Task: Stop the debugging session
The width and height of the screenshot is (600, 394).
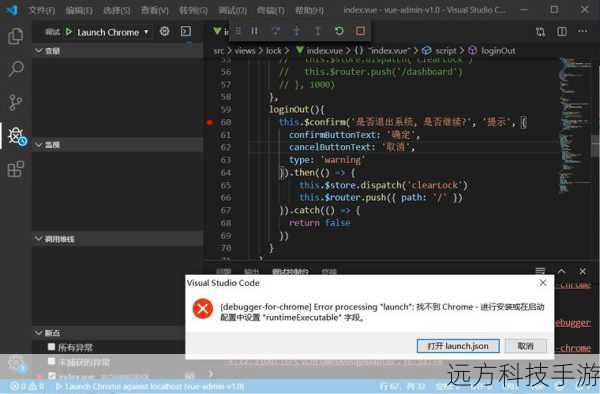Action: pos(360,31)
